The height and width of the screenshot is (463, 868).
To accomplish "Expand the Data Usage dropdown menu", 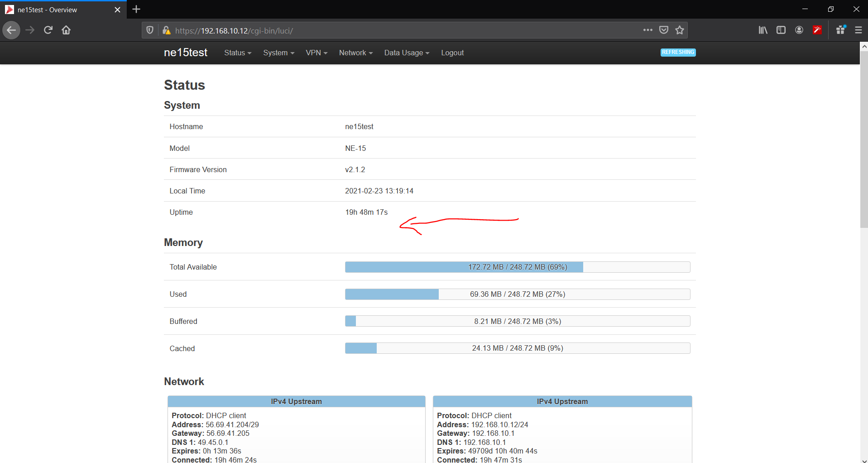I will pos(407,53).
